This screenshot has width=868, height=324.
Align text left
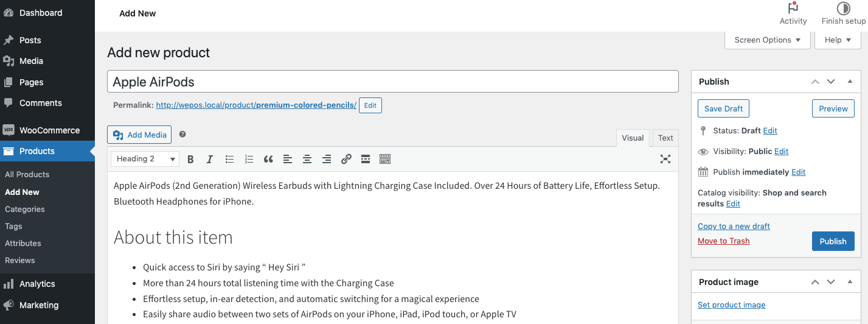pos(288,159)
